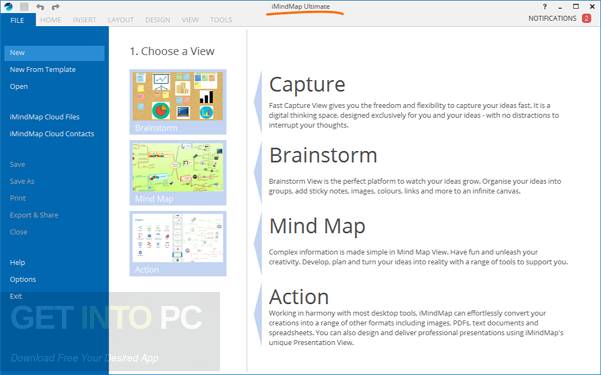
Task: Click the Undo arrow icon
Action: (40, 7)
